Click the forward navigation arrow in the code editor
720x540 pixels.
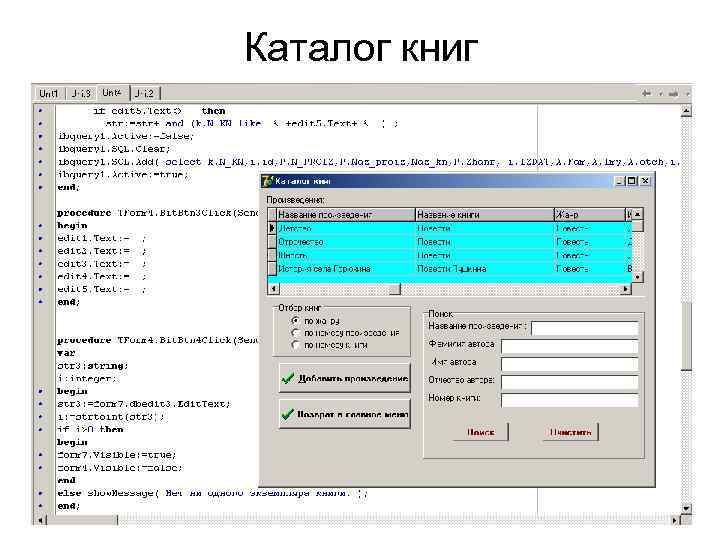[674, 93]
